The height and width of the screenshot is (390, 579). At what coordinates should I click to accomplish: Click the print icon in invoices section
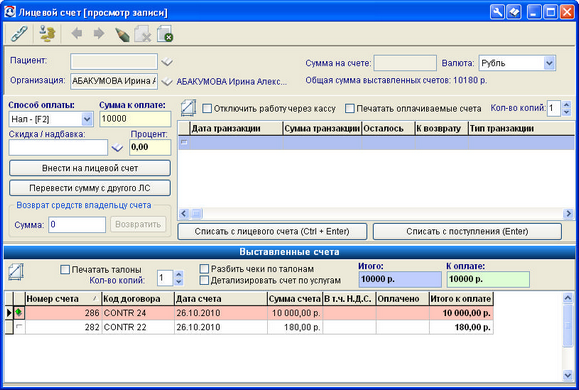coord(16,272)
